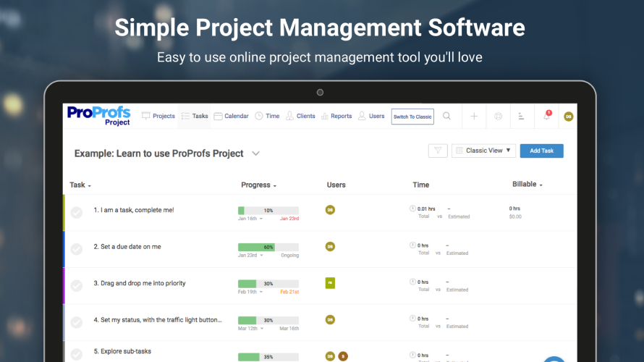Image resolution: width=644 pixels, height=362 pixels.
Task: Check off 'Set a due date on me' task
Action: [x=77, y=248]
